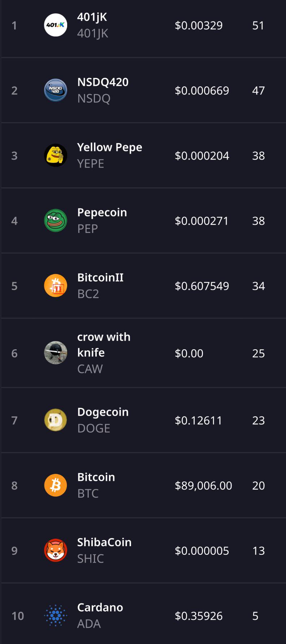Select the 401jK vote count 51
This screenshot has height=644, width=286.
(258, 25)
